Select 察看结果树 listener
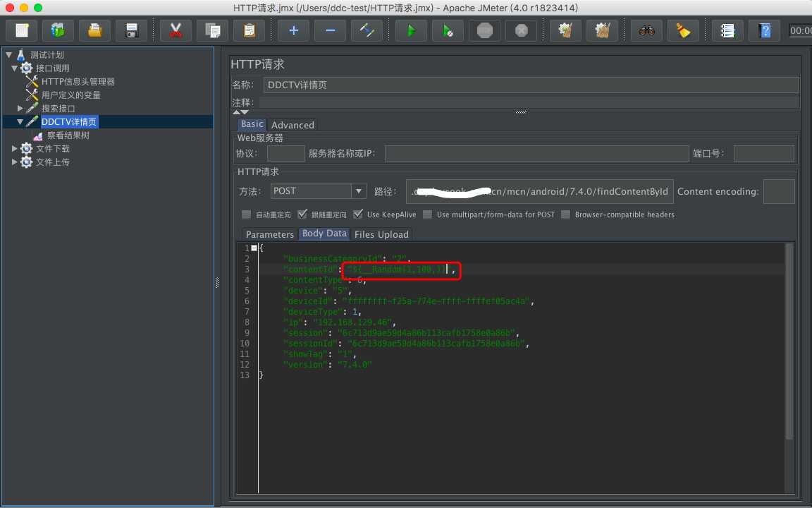Image resolution: width=812 pixels, height=508 pixels. 68,135
